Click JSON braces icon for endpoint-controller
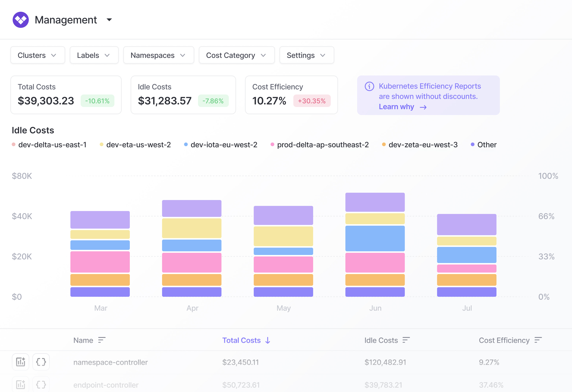572x392 pixels. point(41,384)
